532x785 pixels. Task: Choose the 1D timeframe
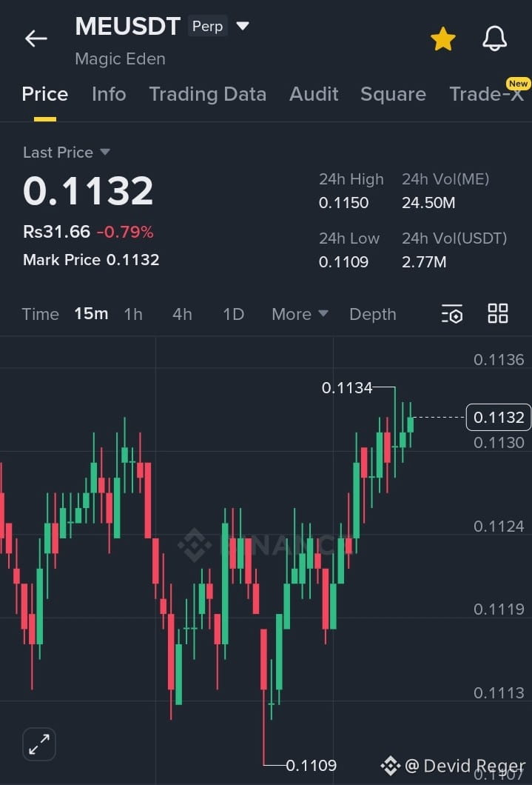[233, 314]
